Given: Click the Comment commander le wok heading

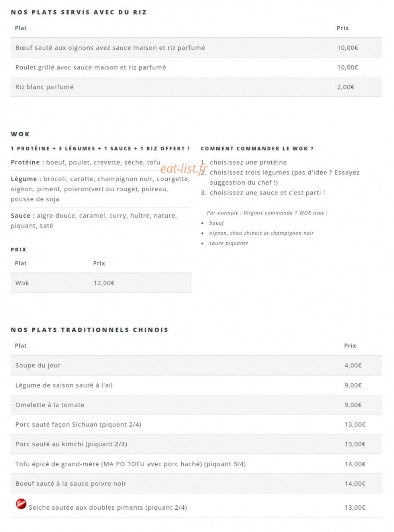Looking at the screenshot, I should click(257, 149).
